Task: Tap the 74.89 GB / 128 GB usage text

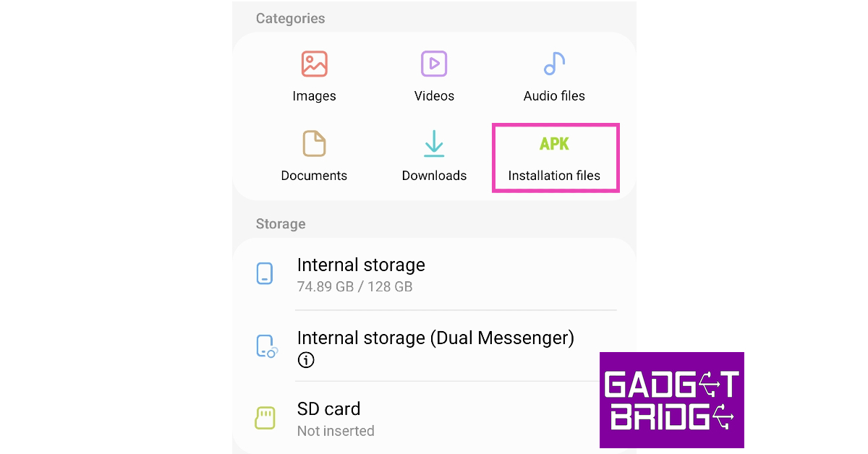Action: point(354,287)
